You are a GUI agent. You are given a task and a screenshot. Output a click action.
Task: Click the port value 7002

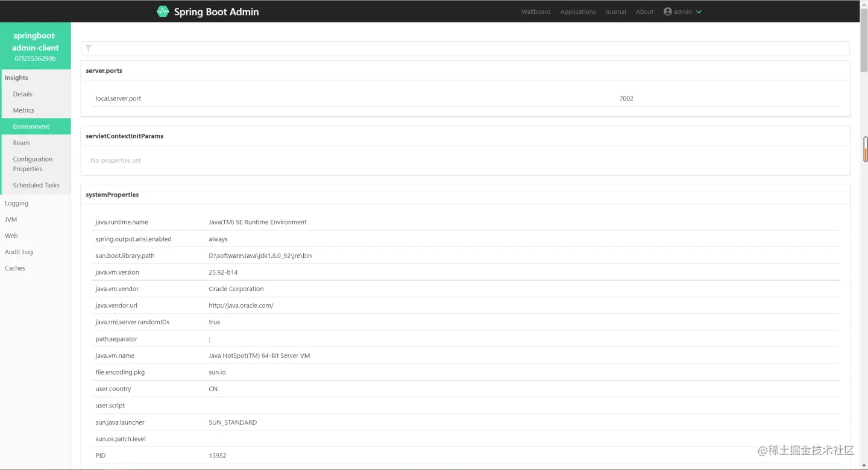626,98
